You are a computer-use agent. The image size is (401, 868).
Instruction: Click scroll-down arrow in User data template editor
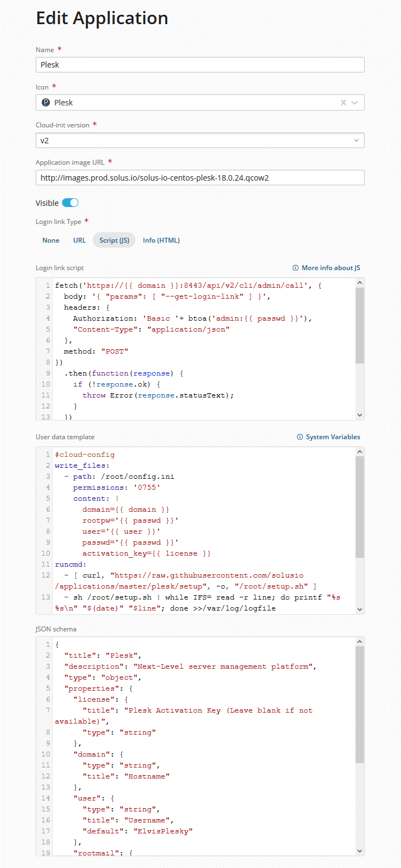[x=360, y=609]
